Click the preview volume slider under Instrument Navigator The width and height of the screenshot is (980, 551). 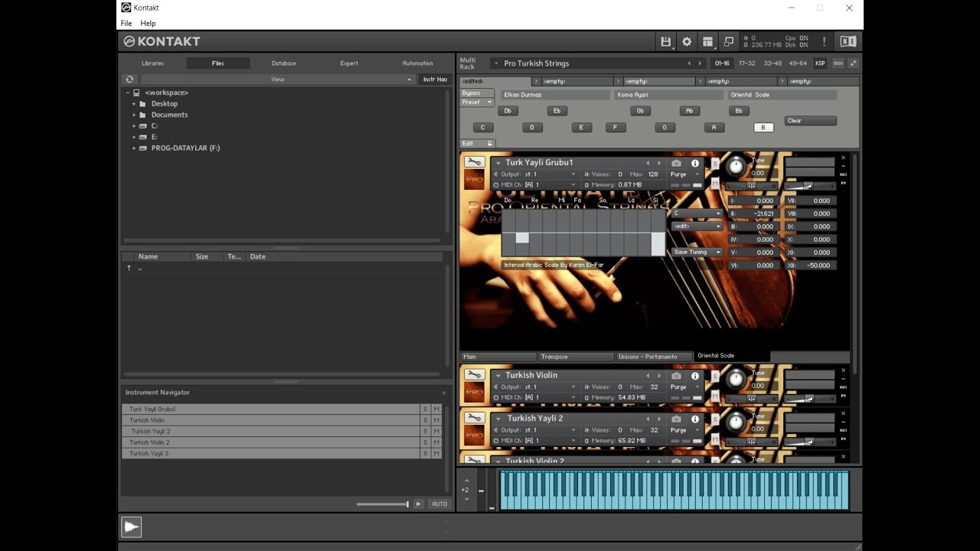point(383,504)
